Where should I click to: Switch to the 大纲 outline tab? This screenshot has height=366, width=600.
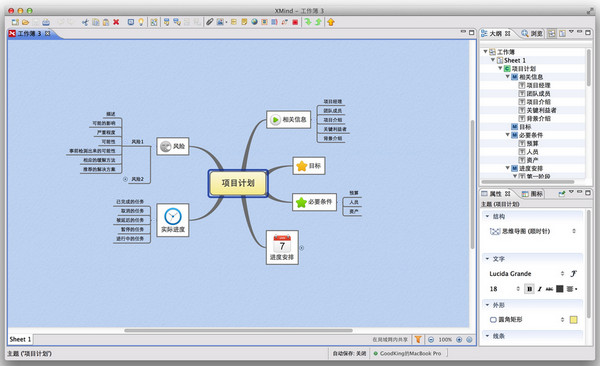click(x=496, y=34)
